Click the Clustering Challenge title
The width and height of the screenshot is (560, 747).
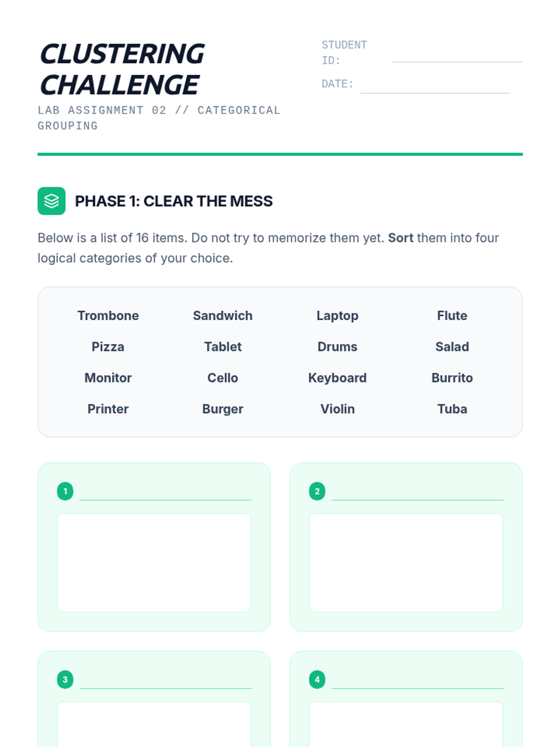click(122, 69)
